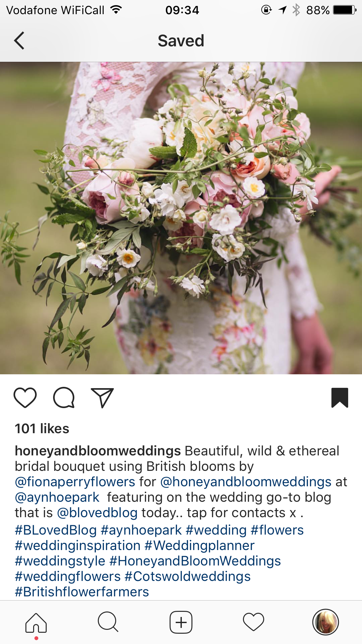362x644 pixels.
Task: Open @blovedblog mention
Action: (x=97, y=513)
